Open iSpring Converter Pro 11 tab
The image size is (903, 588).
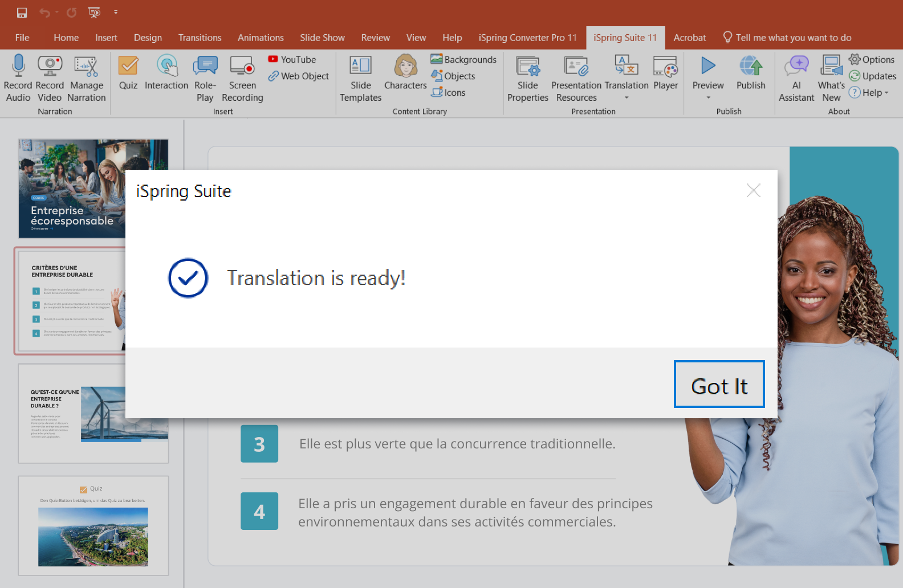pyautogui.click(x=527, y=38)
